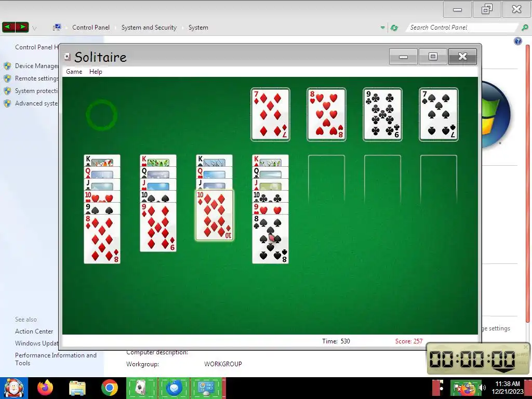Go back in Control Panel window

click(x=9, y=27)
